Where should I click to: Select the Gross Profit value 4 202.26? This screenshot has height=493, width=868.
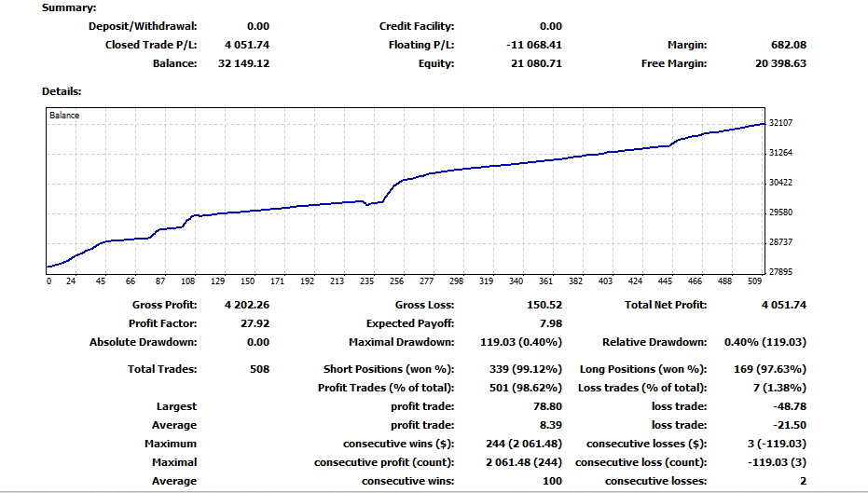(x=246, y=305)
